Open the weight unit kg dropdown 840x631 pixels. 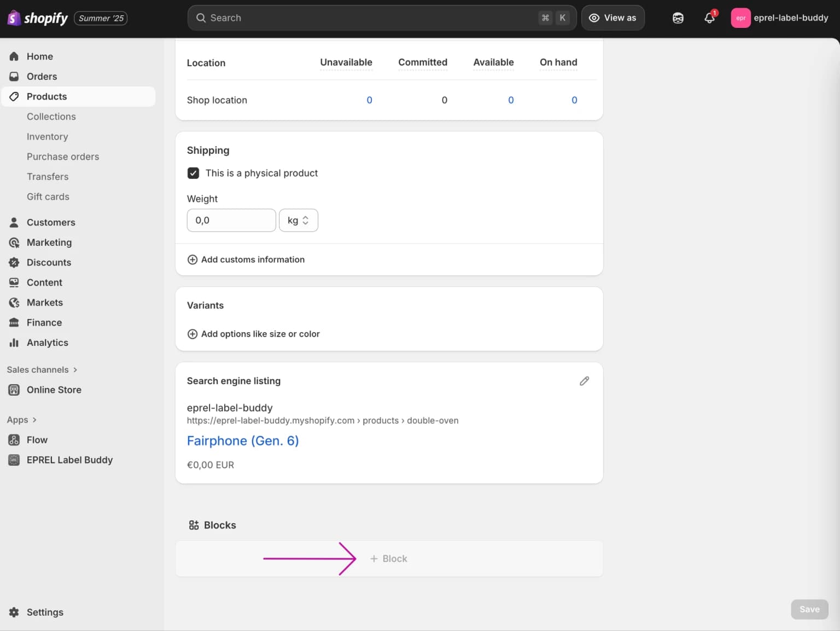pos(298,220)
